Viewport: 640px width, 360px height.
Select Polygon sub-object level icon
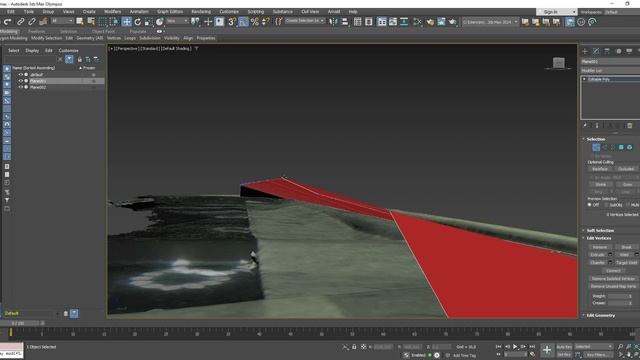(x=621, y=147)
